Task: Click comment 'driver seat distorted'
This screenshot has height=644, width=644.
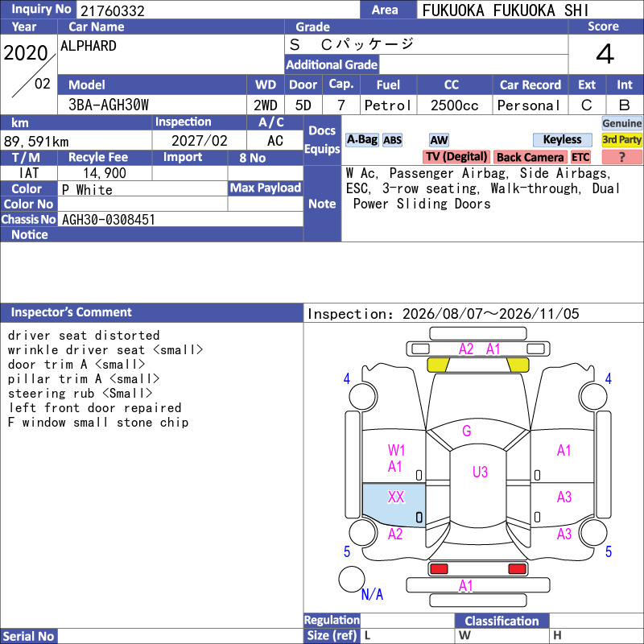Action: 84,336
